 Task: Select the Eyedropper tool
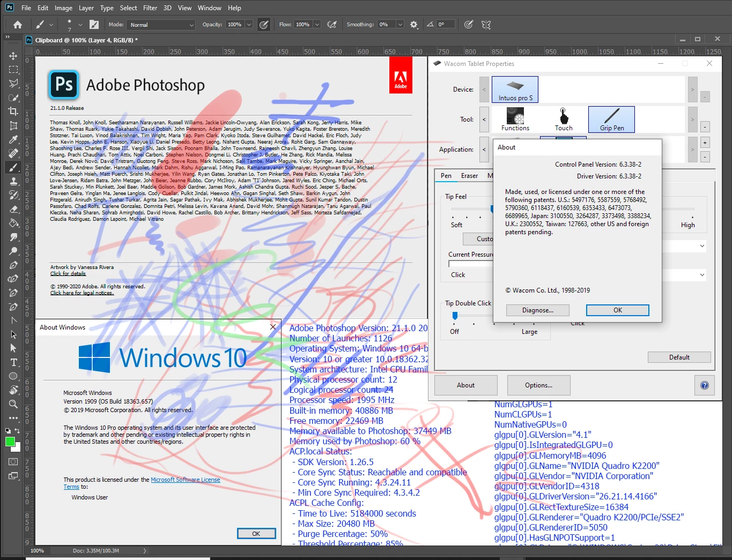click(13, 139)
